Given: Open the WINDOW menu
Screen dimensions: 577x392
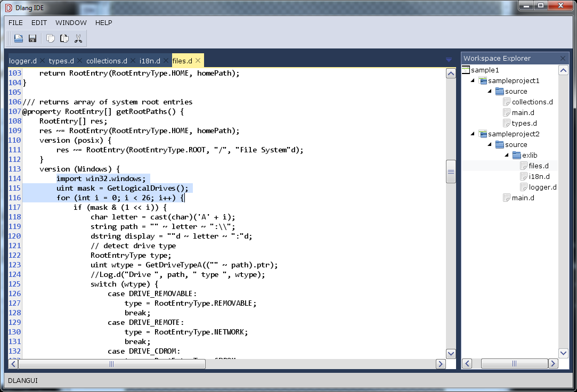Looking at the screenshot, I should tap(71, 23).
